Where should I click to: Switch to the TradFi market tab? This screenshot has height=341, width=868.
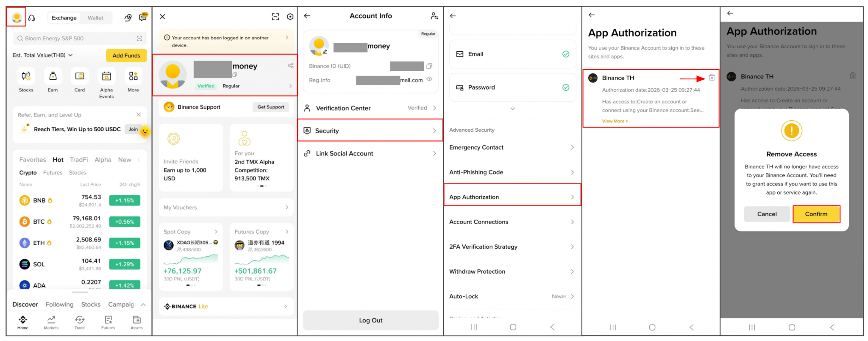[79, 160]
